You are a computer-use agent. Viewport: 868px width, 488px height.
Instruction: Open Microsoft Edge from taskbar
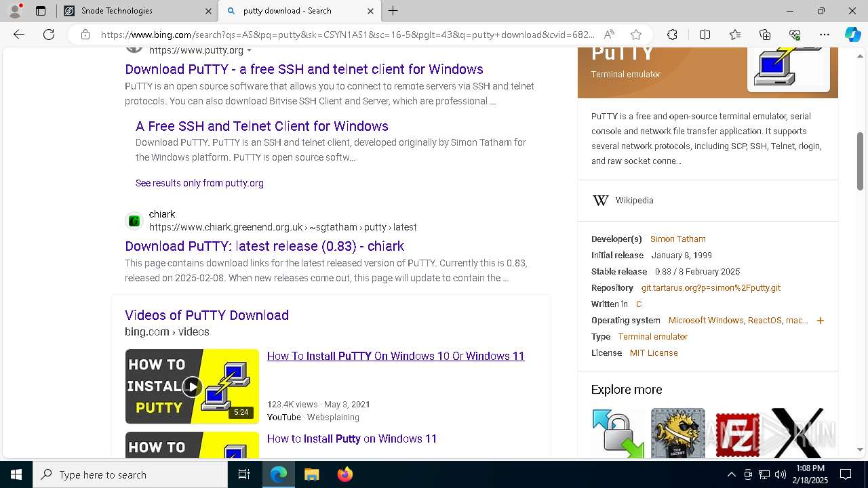279,474
